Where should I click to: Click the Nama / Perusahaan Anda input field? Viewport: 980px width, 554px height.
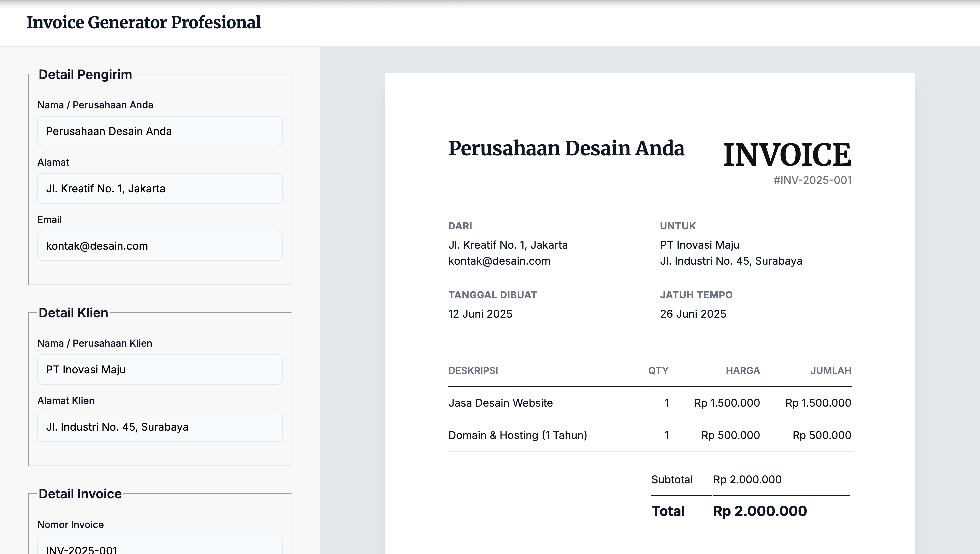[x=160, y=131]
